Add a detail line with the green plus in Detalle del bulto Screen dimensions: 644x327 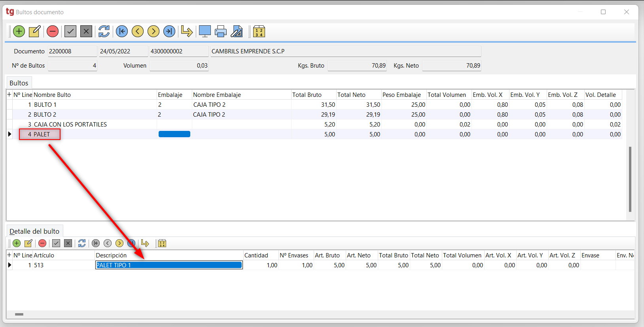17,243
